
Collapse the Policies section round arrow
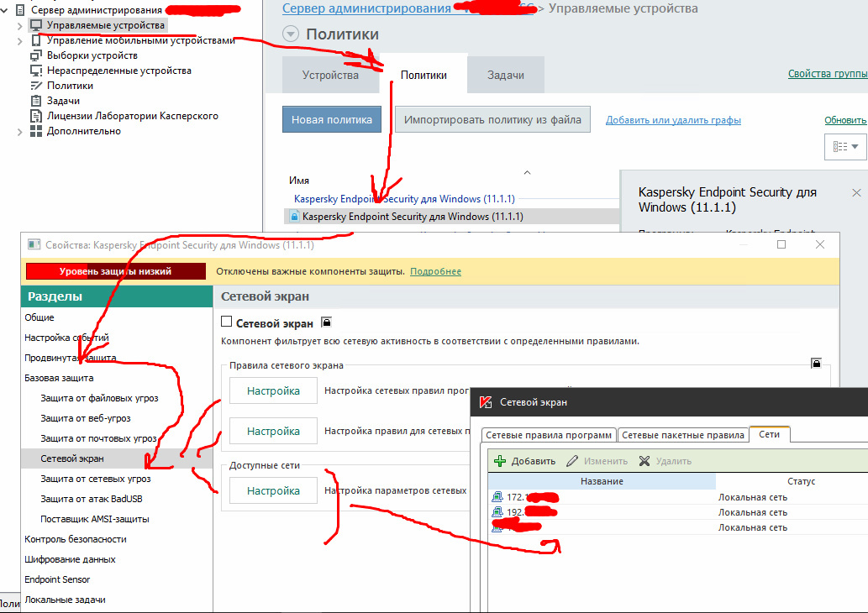pyautogui.click(x=291, y=34)
